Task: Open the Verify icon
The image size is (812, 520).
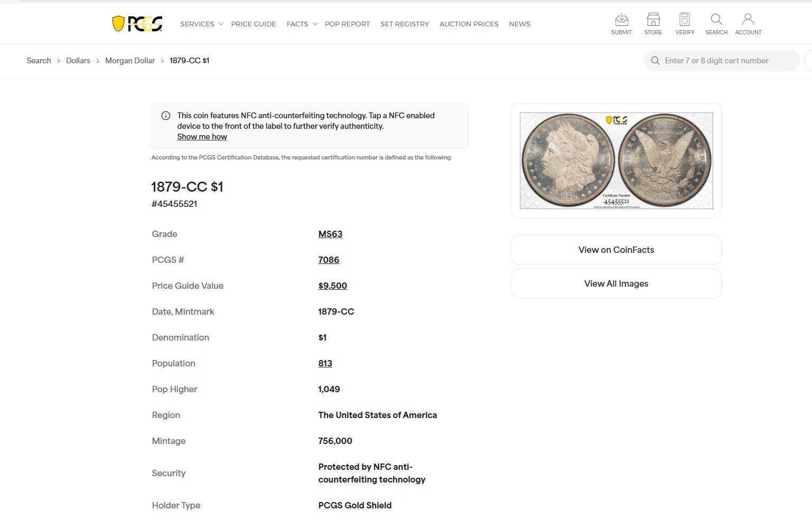Action: (x=685, y=24)
